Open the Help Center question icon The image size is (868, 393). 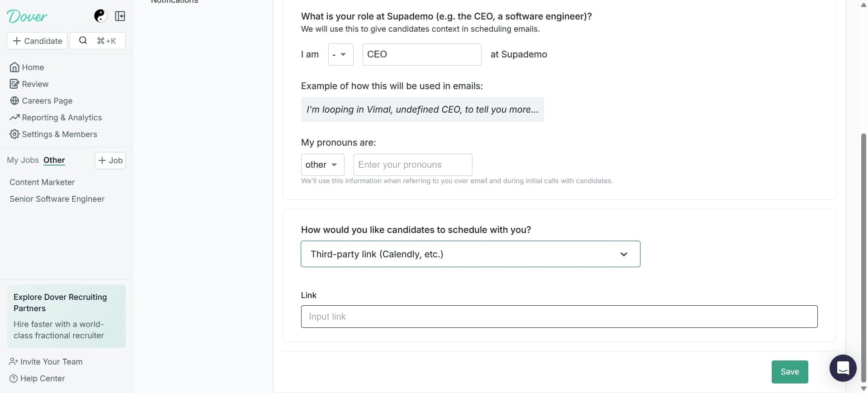[14, 379]
